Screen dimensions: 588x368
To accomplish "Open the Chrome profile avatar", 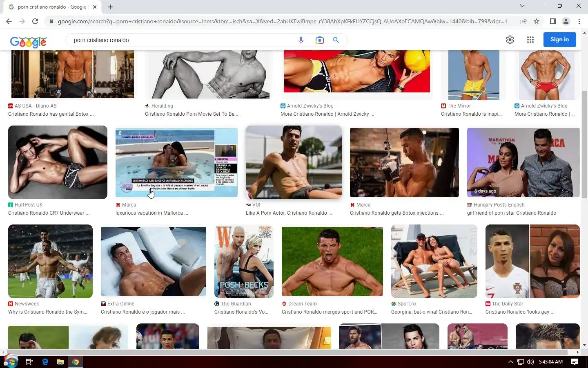I will coord(566,21).
